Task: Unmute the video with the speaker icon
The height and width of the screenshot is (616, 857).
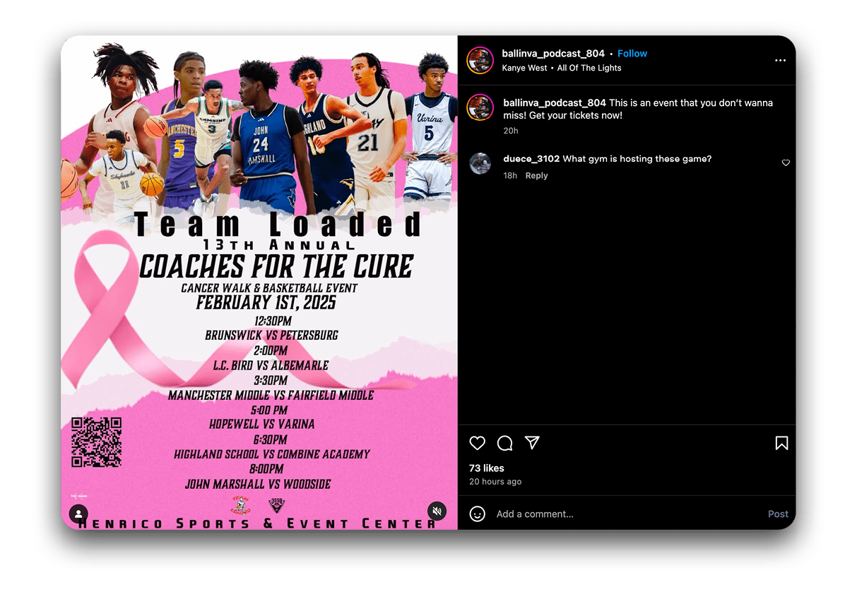Action: (437, 511)
